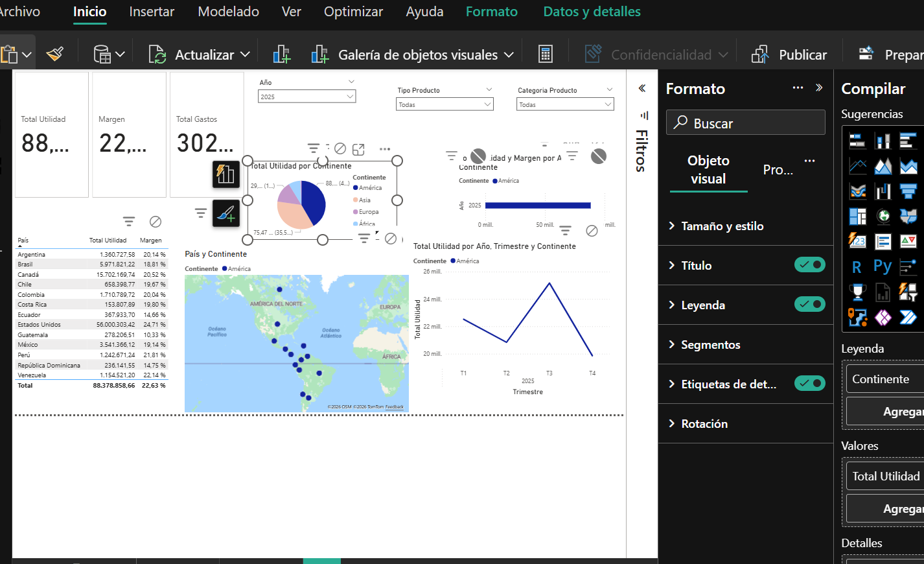Pick the Treemap visual icon
Image resolution: width=924 pixels, height=564 pixels.
coord(857,216)
